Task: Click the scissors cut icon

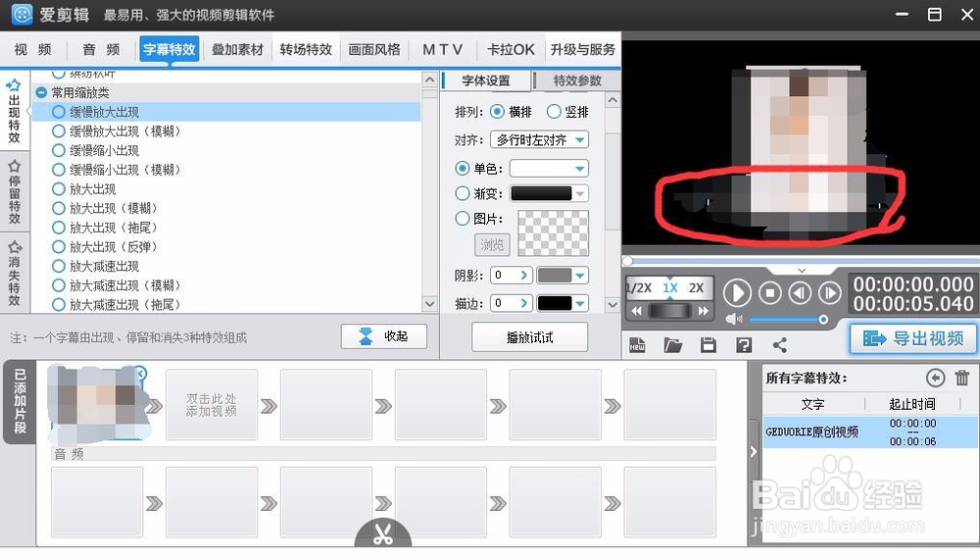Action: pyautogui.click(x=383, y=534)
